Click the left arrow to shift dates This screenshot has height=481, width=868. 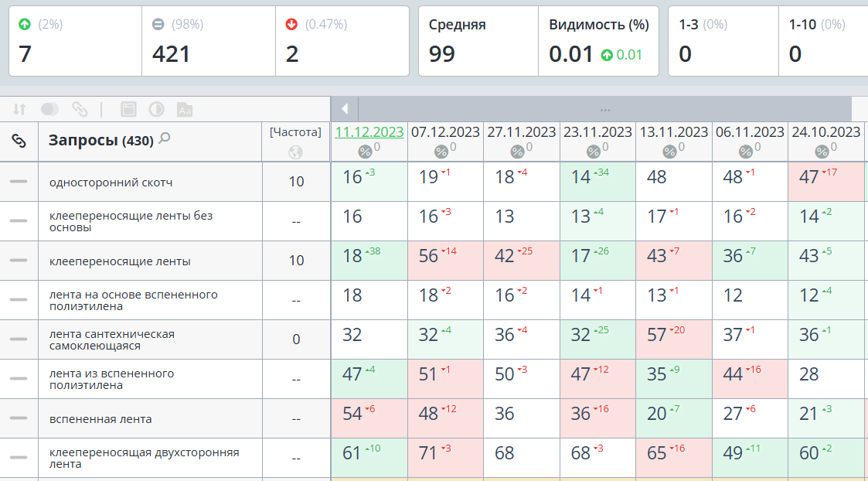(x=345, y=108)
